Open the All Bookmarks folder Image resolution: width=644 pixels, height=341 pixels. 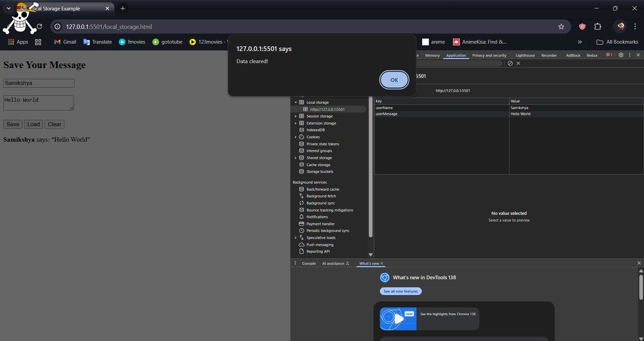[x=617, y=42]
